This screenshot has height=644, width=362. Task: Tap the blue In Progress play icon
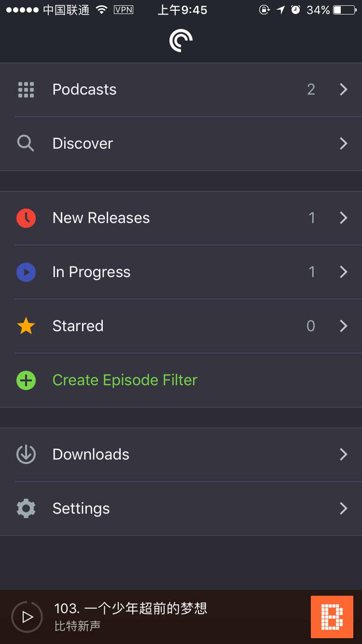[26, 272]
